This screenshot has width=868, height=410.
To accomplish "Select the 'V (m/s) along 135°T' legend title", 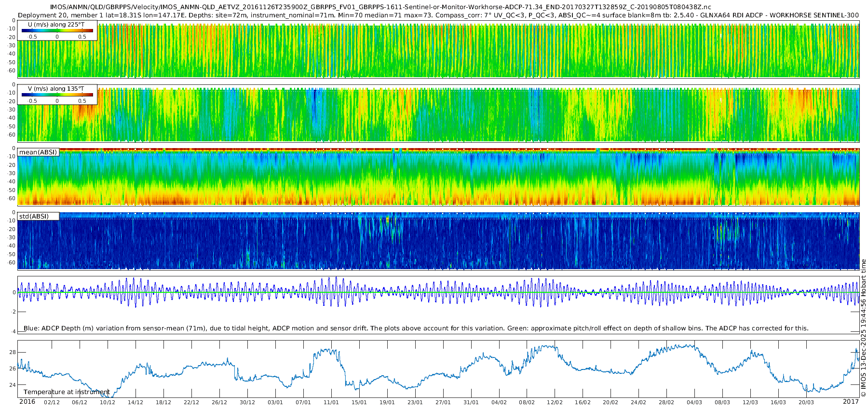I will click(x=56, y=89).
